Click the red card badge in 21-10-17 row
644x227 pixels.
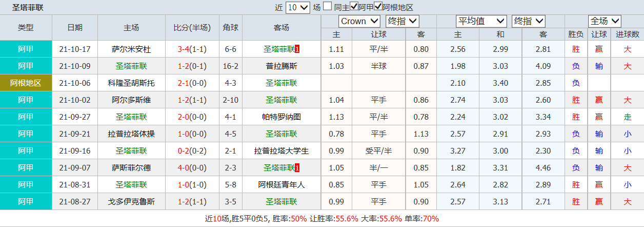297,49
